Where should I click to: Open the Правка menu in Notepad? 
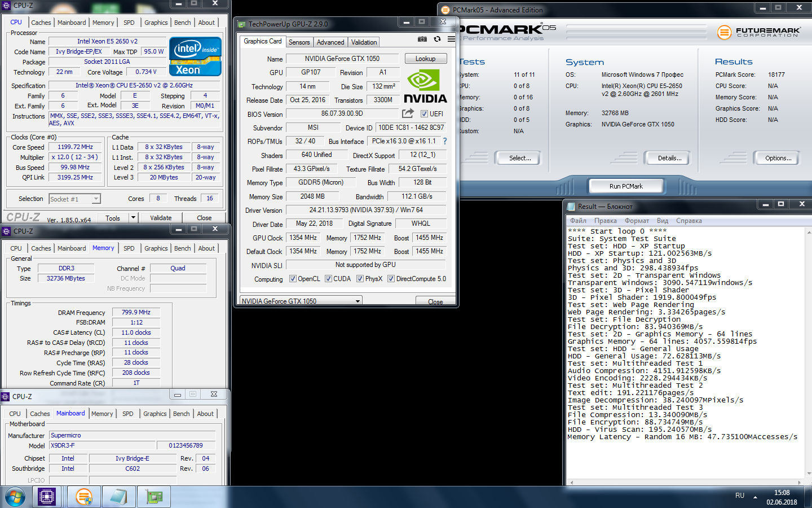point(605,221)
